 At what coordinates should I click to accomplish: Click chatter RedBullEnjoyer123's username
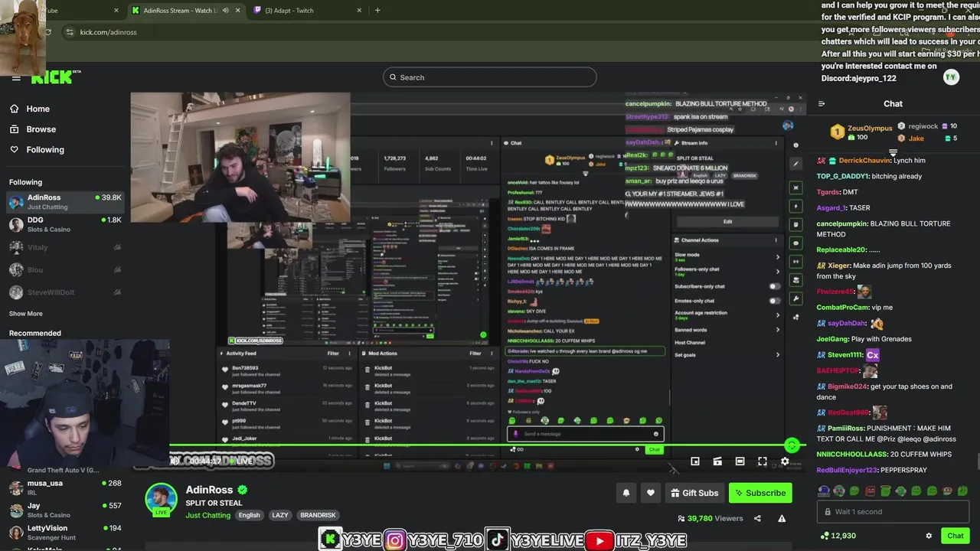tap(848, 470)
